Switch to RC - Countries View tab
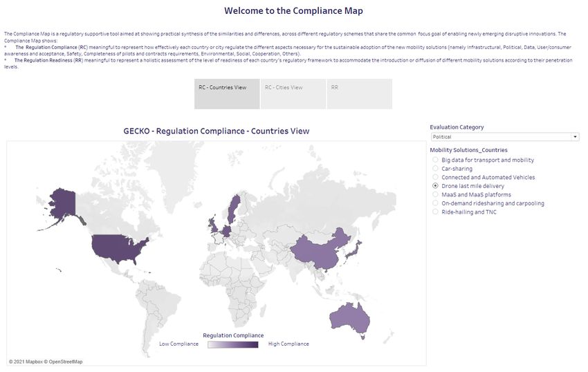This screenshot has height=372, width=588. point(227,94)
